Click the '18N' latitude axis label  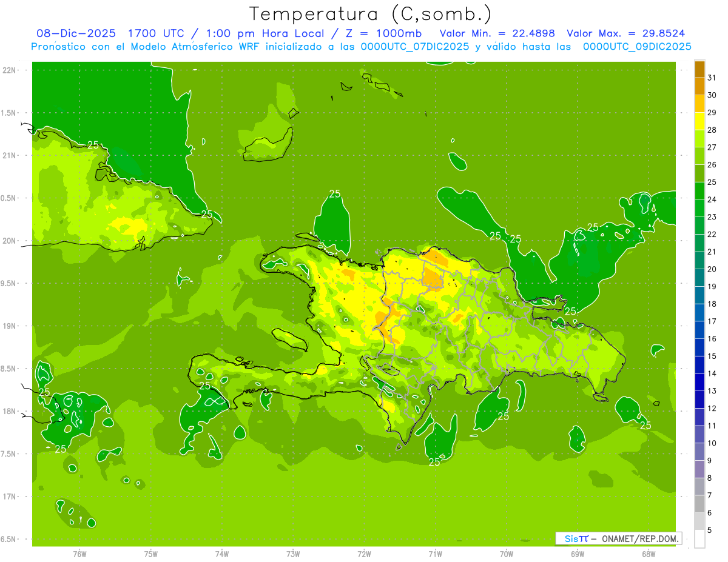(9, 411)
